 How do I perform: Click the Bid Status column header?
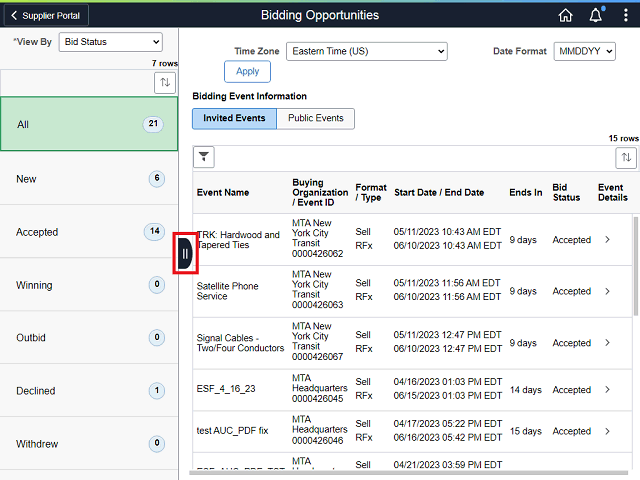[566, 193]
